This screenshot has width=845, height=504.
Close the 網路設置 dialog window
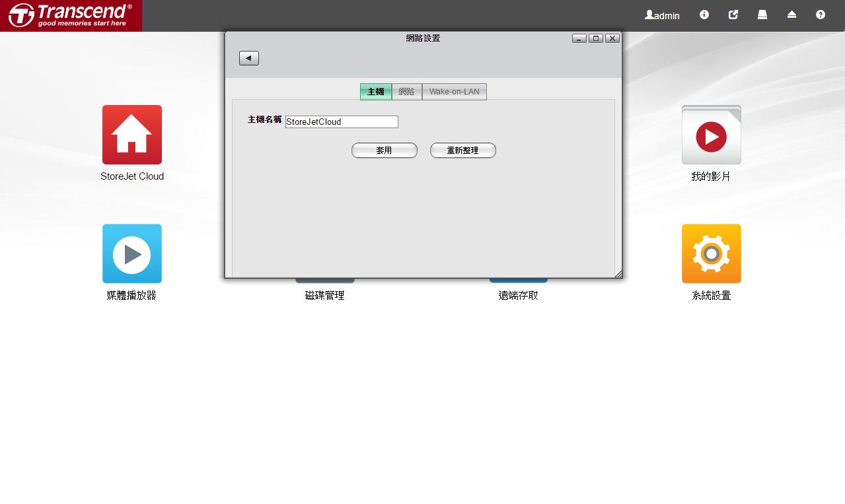click(x=612, y=38)
